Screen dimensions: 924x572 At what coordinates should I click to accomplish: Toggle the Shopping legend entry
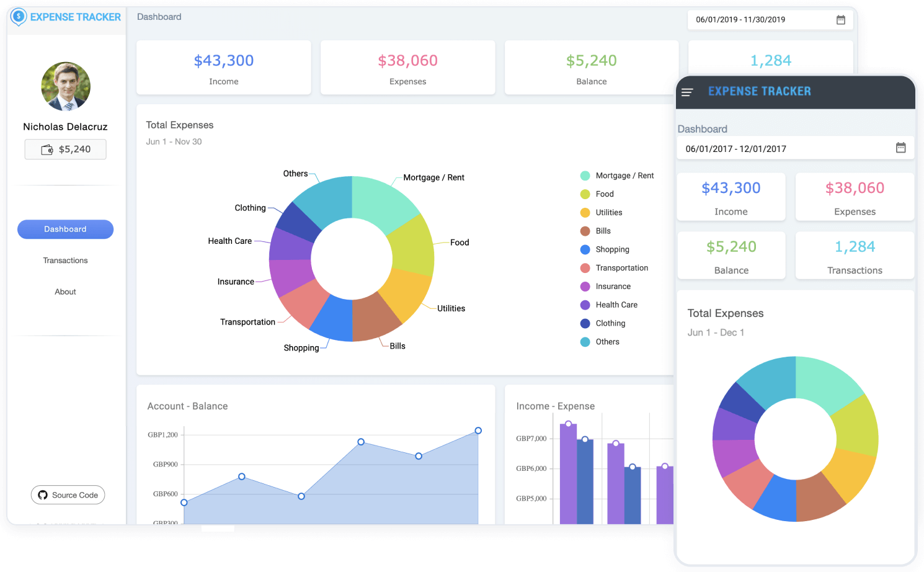click(611, 249)
